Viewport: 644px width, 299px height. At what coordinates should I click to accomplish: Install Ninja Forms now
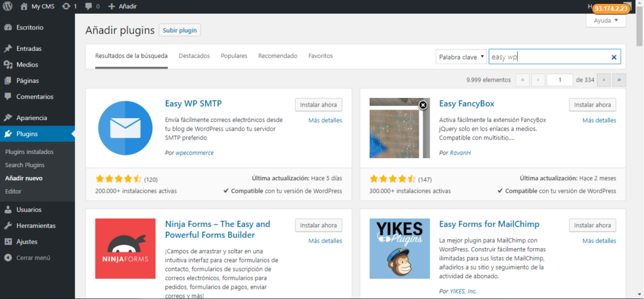pos(319,225)
